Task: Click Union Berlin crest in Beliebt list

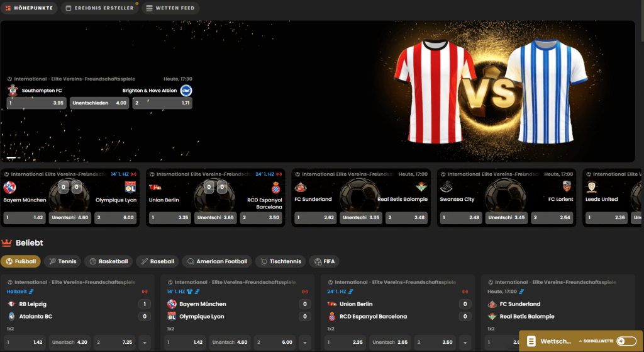Action: coord(332,304)
